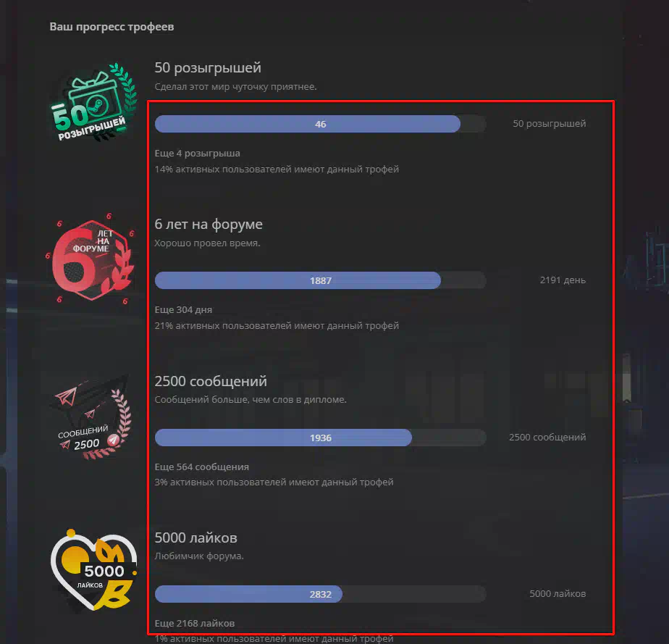Click the messages progress bar showing 1936
The width and height of the screenshot is (669, 644).
[x=321, y=438]
